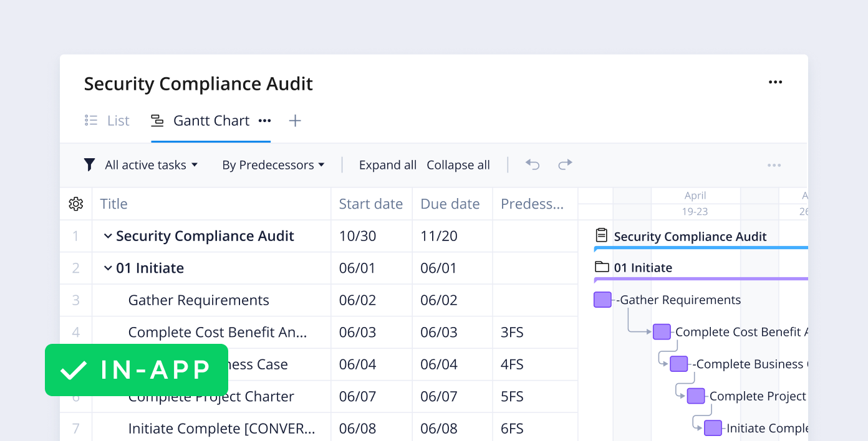Click the table settings gear icon
The height and width of the screenshot is (441, 868).
(76, 204)
